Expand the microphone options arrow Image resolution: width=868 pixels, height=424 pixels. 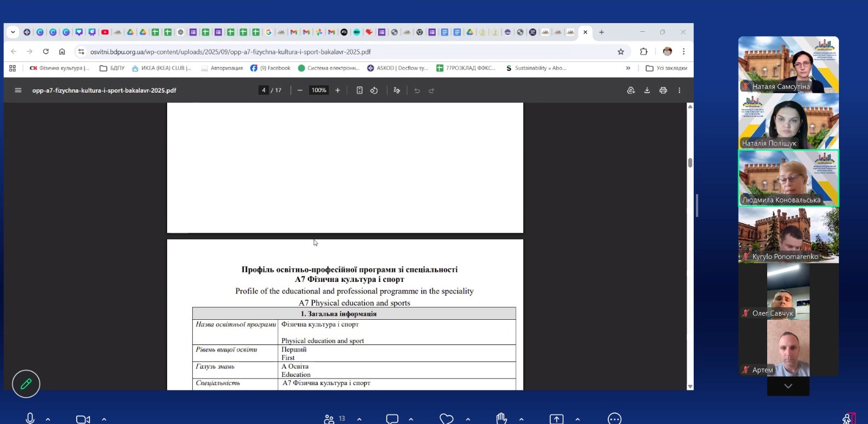(48, 419)
